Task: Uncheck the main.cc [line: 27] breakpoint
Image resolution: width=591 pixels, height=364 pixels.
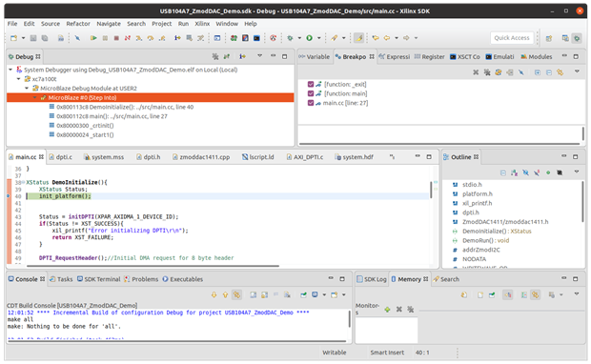Action: tap(311, 103)
